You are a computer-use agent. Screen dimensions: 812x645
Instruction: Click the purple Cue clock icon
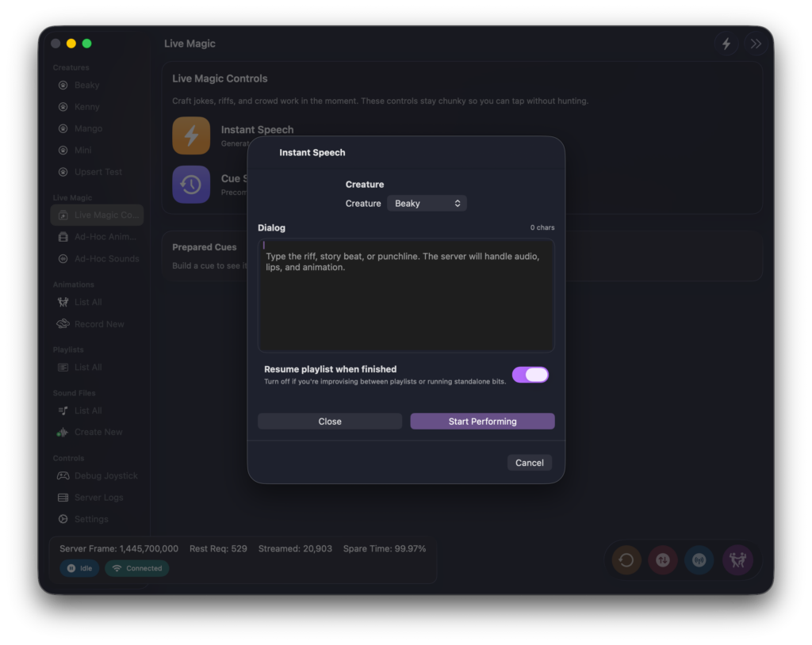[191, 185]
